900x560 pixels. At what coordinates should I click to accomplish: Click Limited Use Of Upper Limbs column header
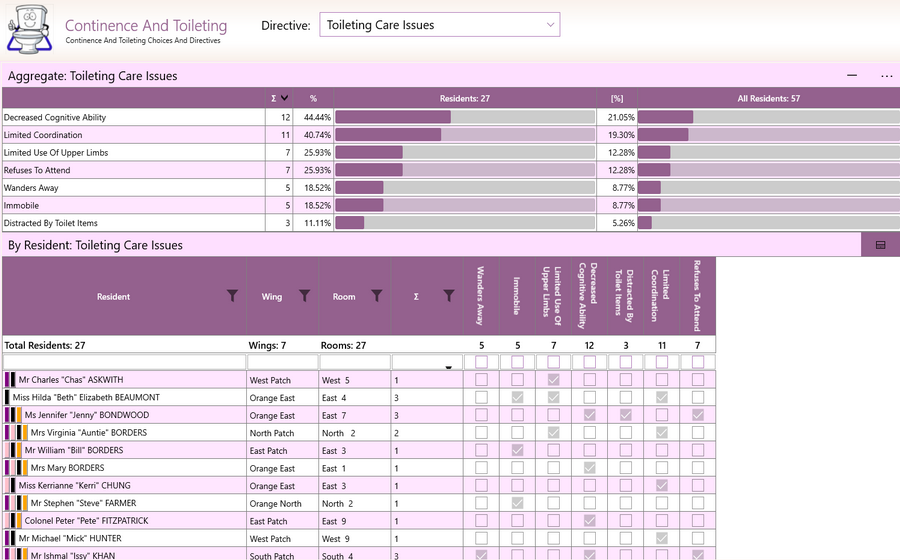click(x=553, y=296)
